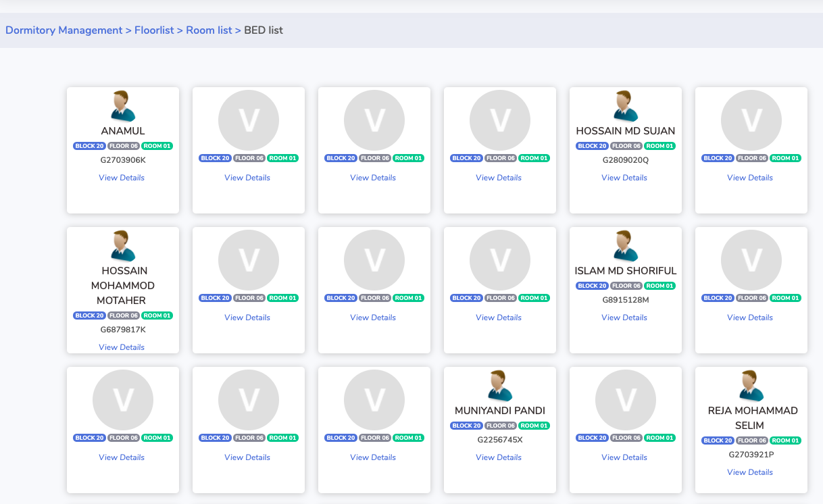The height and width of the screenshot is (504, 823).
Task: Open View Details for HOSSAIN MD SUJAN
Action: tap(624, 178)
